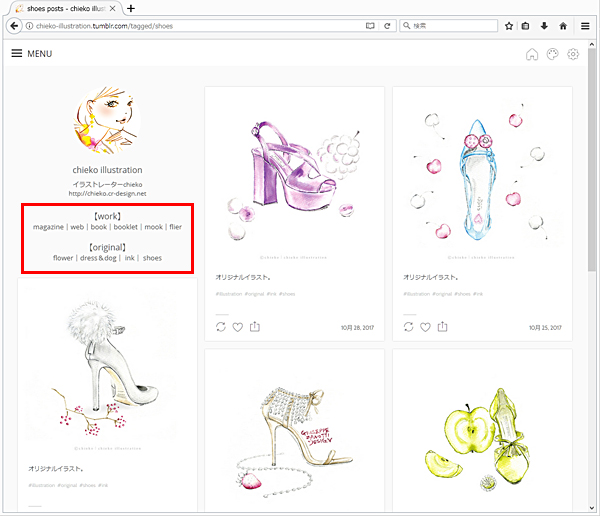
Task: Open the book work category
Action: 99,227
